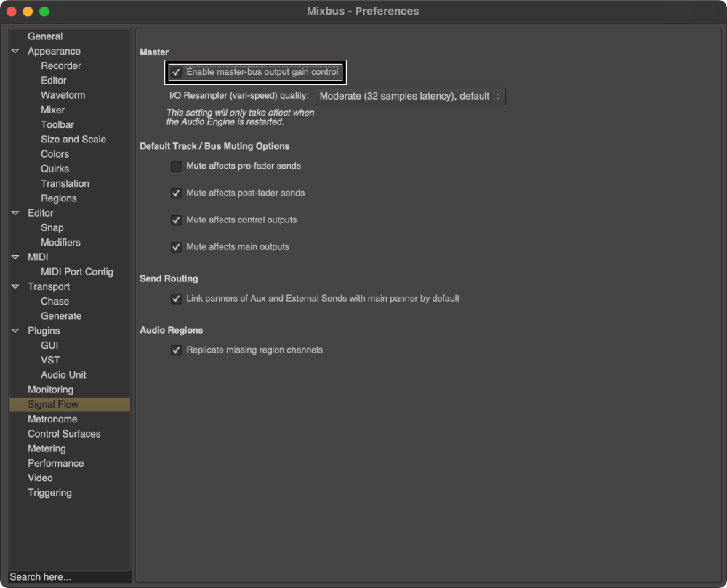This screenshot has width=727, height=588.
Task: Open the I/O Resampler quality dropdown
Action: point(410,95)
